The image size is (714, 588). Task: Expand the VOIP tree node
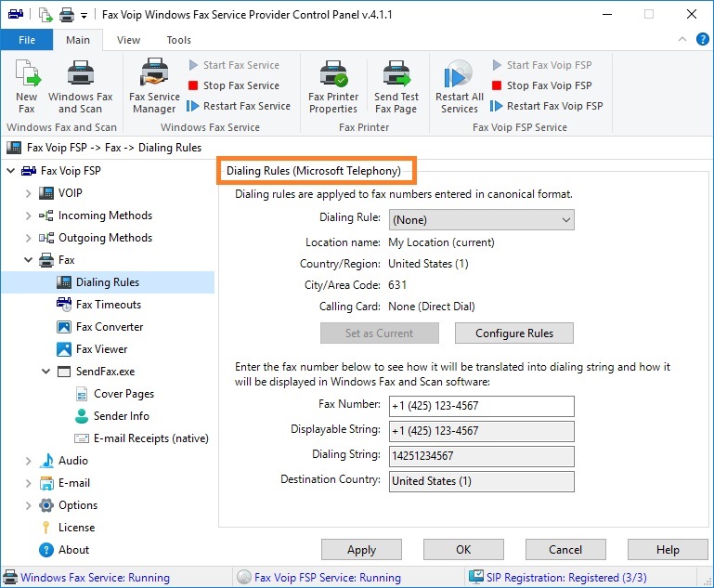pyautogui.click(x=28, y=193)
